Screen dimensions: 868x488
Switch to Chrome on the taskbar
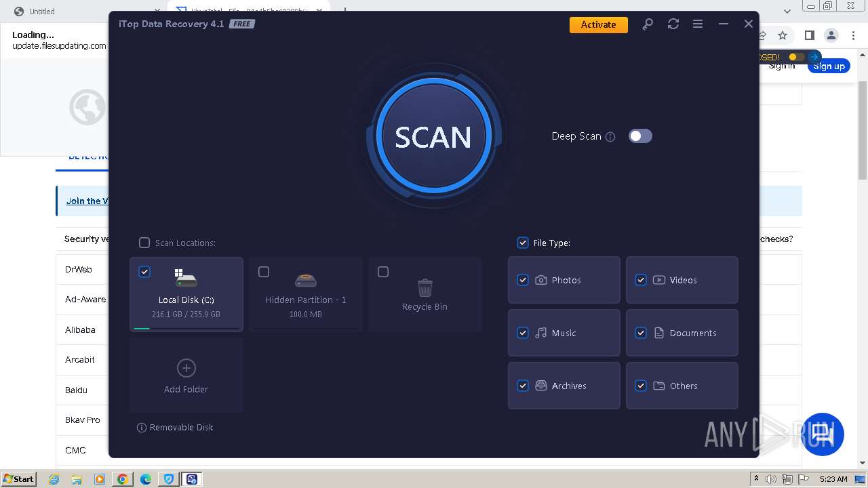coord(123,479)
